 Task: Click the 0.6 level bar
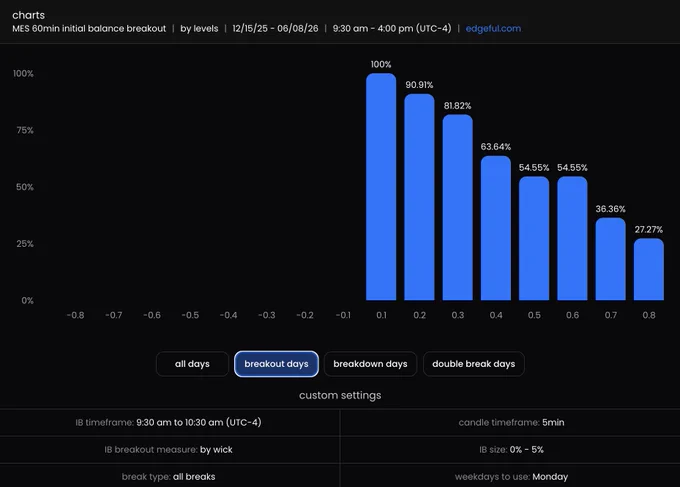[x=572, y=238]
